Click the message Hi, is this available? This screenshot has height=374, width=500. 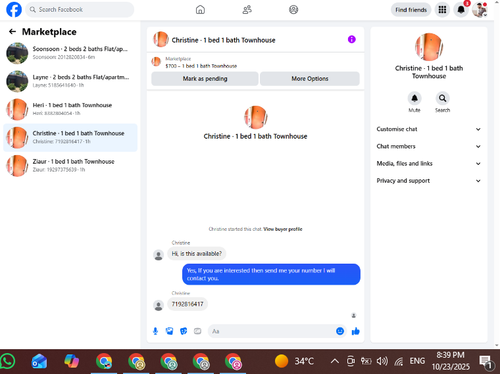click(197, 254)
